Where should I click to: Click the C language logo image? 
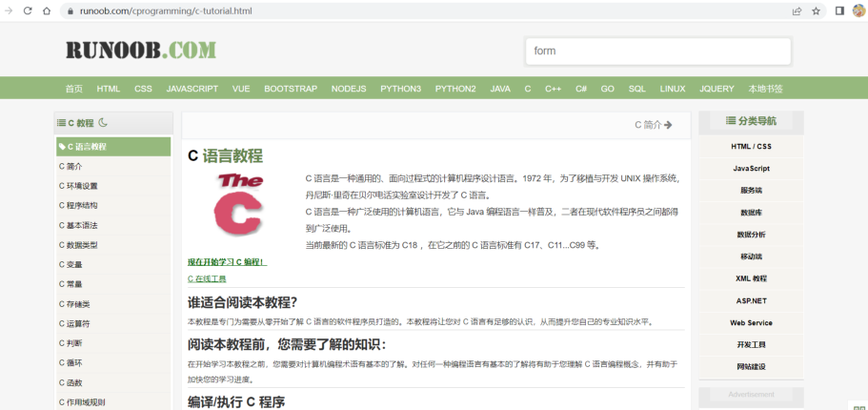tap(240, 204)
